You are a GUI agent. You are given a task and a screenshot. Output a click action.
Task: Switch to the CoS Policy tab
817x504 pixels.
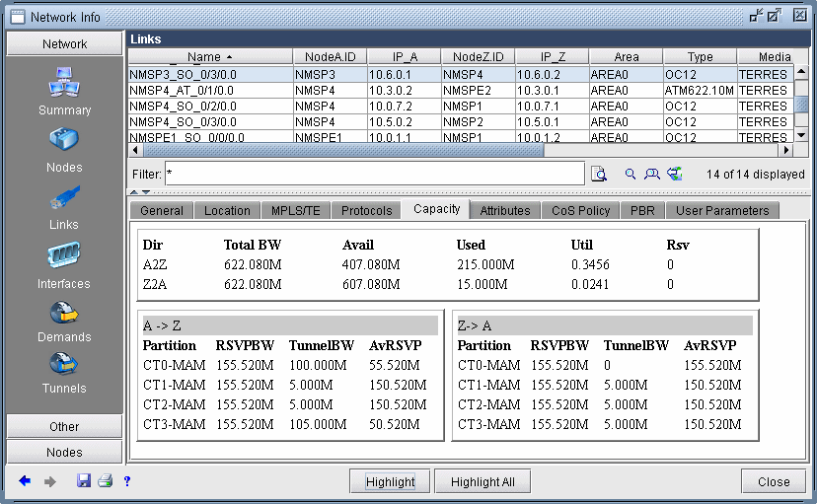tap(581, 210)
